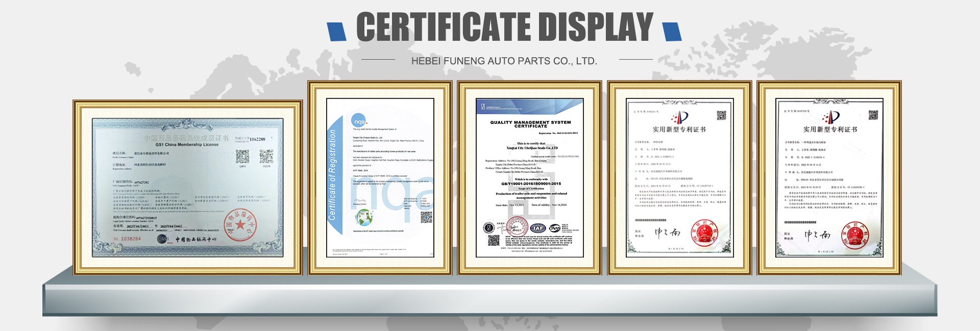Screen dimensions: 980x331
Task: Click the QR code atop the fourth framed certificate
Action: pos(721,116)
